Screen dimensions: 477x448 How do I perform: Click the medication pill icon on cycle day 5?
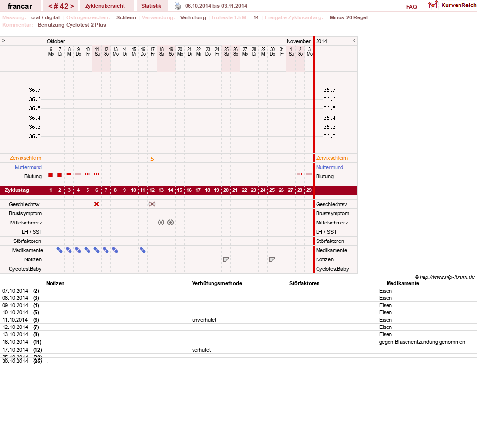click(88, 250)
